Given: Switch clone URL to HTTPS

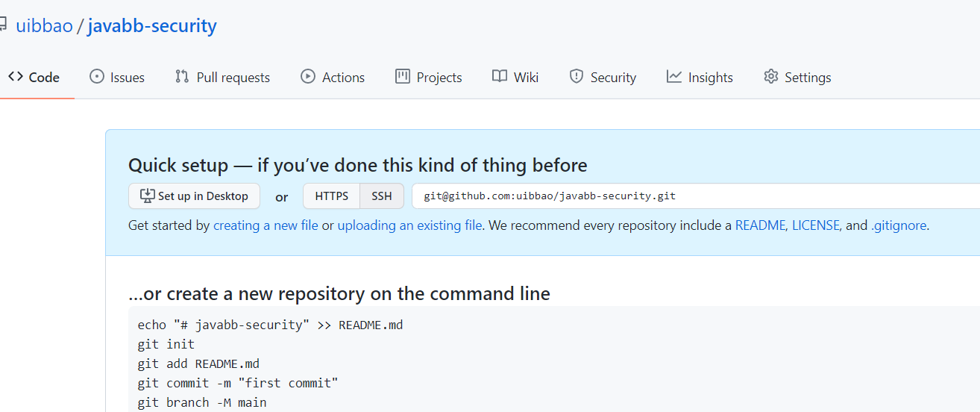Looking at the screenshot, I should pyautogui.click(x=331, y=196).
